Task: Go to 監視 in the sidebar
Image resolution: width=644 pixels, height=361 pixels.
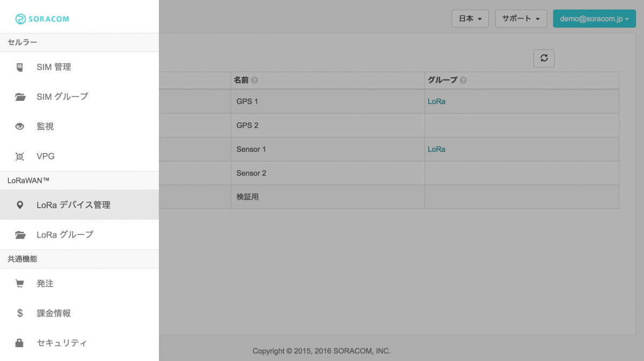Action: point(79,127)
